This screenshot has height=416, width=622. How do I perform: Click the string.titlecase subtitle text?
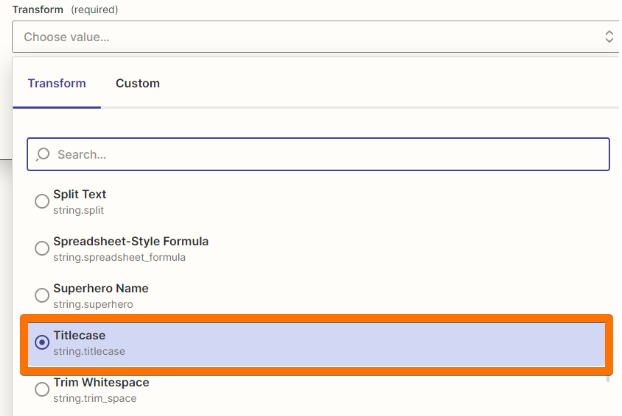click(89, 351)
